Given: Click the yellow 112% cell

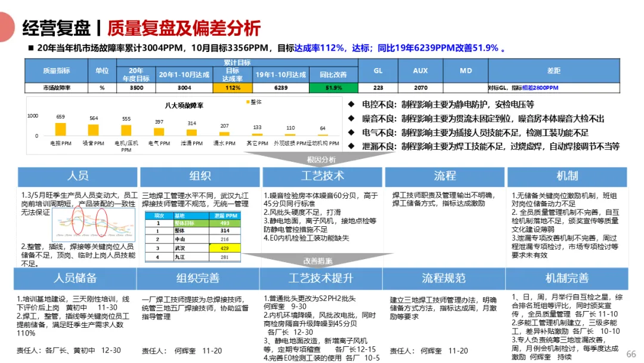Looking at the screenshot, I should (x=233, y=88).
